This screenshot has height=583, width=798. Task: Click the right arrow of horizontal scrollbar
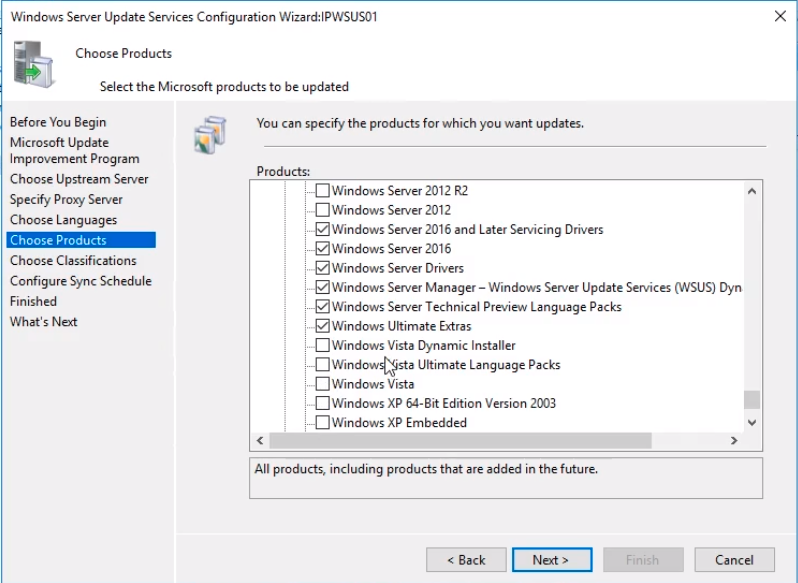pyautogui.click(x=734, y=440)
